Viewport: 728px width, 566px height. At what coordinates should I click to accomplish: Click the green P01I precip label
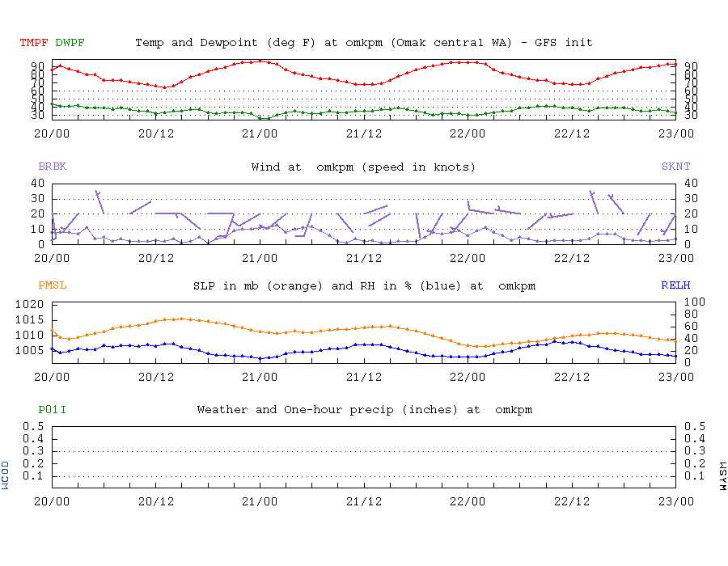[x=52, y=410]
